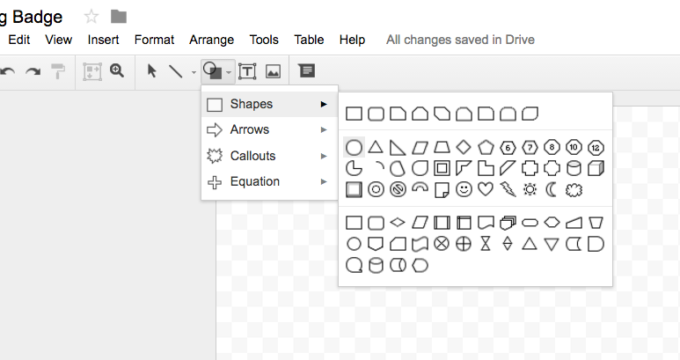This screenshot has width=680, height=360.
Task: Pick the heart shape
Action: click(x=486, y=190)
